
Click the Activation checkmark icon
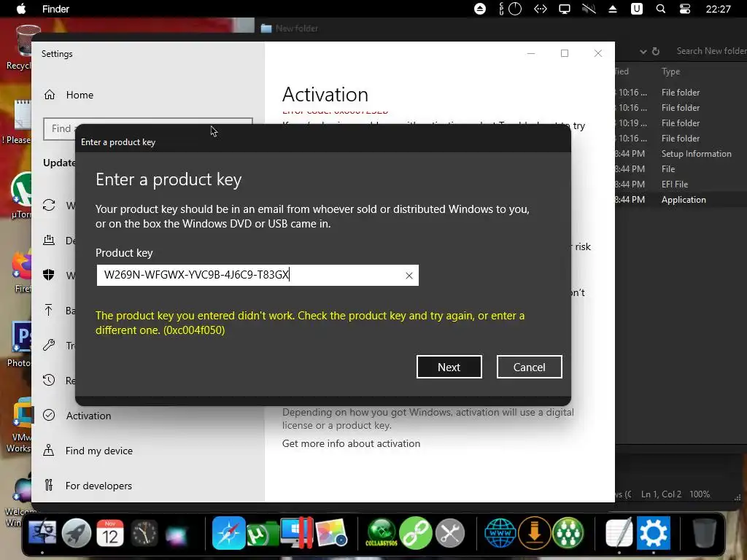[49, 415]
